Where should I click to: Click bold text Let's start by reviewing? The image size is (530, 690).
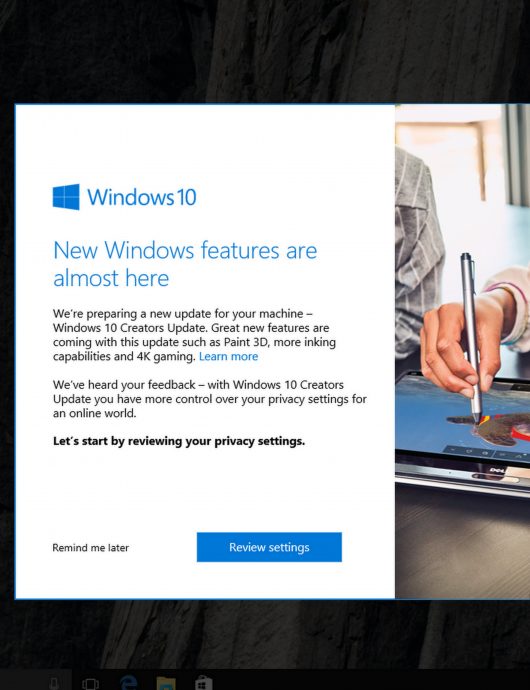point(179,441)
